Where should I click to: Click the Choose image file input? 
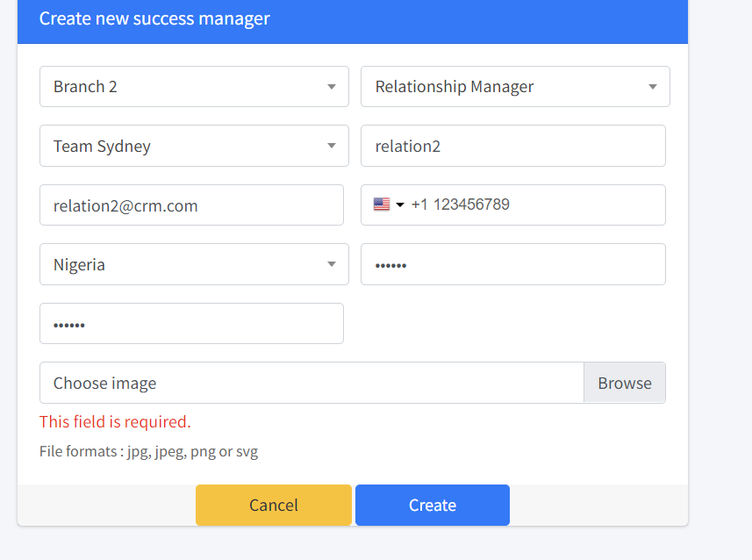coord(312,383)
